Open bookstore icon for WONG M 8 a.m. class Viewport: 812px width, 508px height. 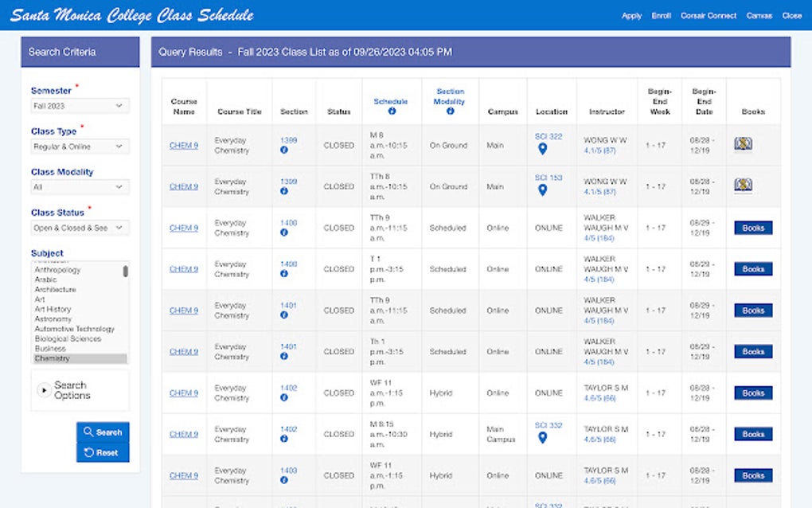743,143
